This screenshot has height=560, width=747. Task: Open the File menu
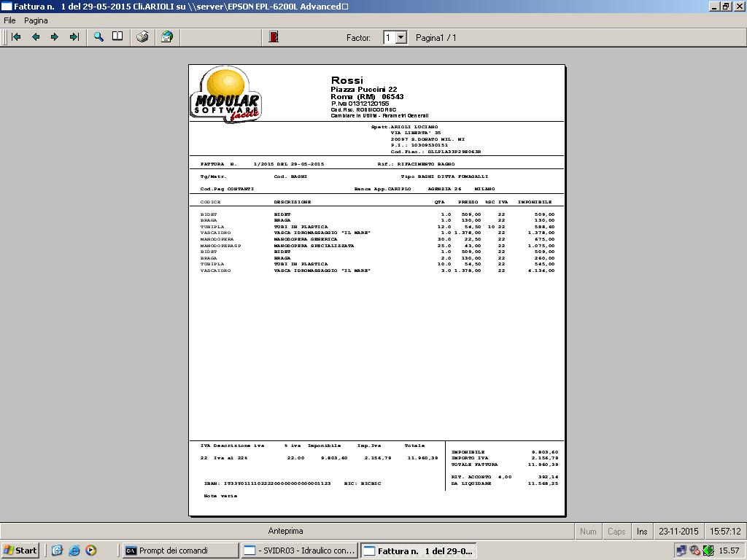[10, 20]
